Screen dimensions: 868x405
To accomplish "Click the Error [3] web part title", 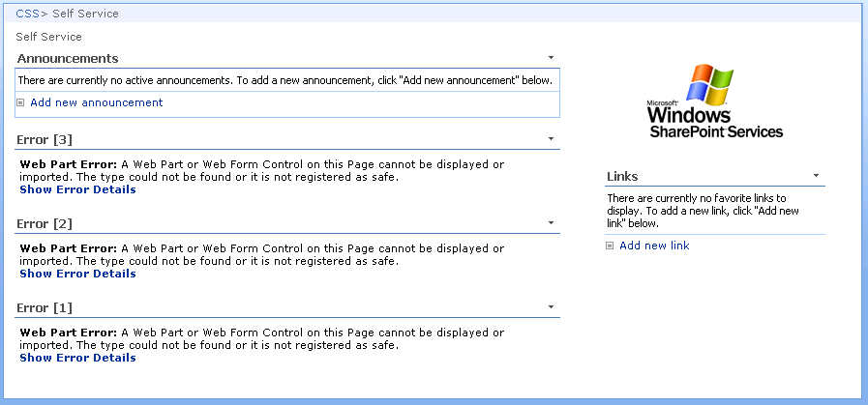I will tap(45, 140).
